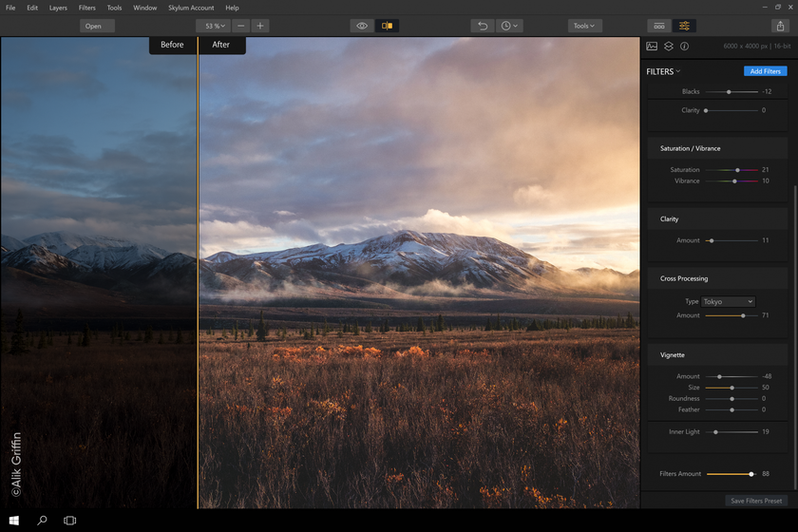Click the After label on the image
This screenshot has width=798, height=532.
(x=220, y=45)
